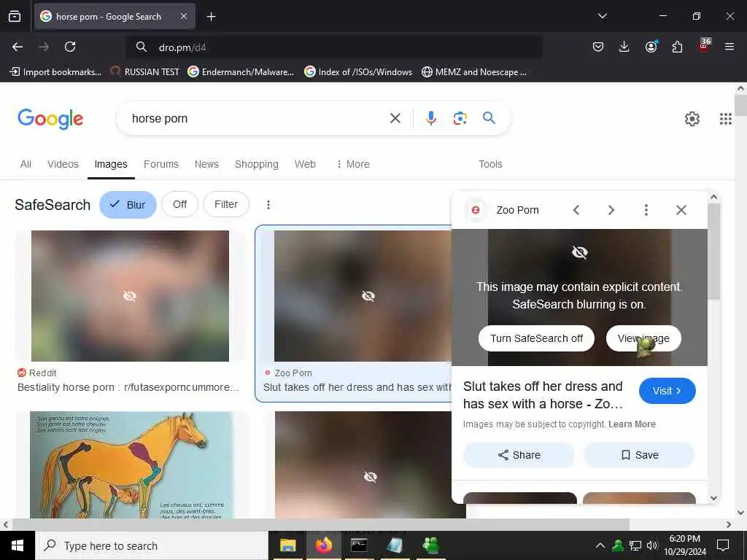This screenshot has height=560, width=747.
Task: Open the Google apps grid
Action: tap(726, 119)
